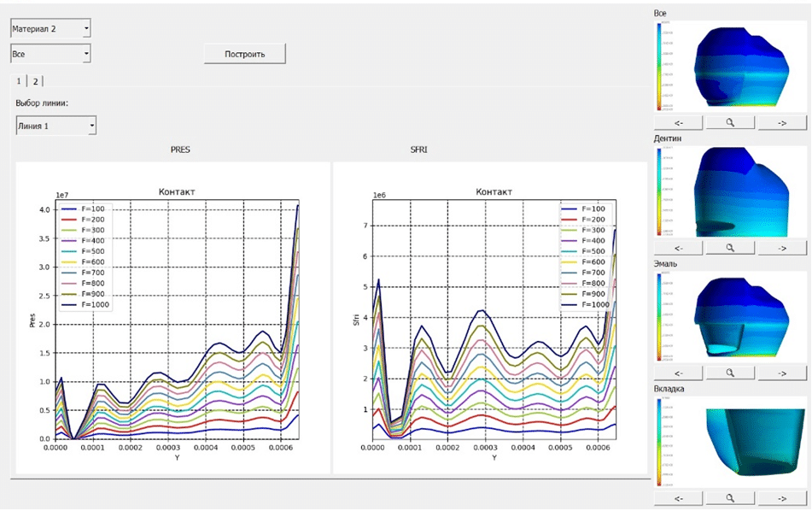Go to next Вкладка image with right arrow
Screen dimensions: 812x511
tap(782, 498)
